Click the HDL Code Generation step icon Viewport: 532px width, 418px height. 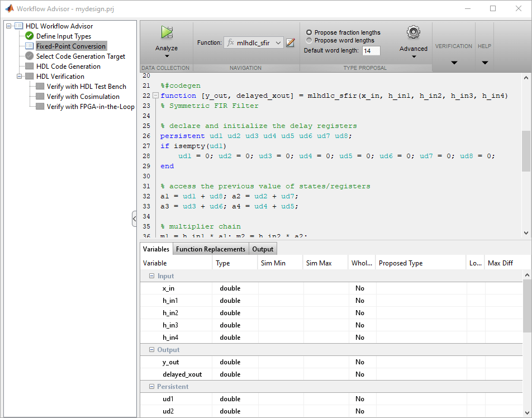30,66
